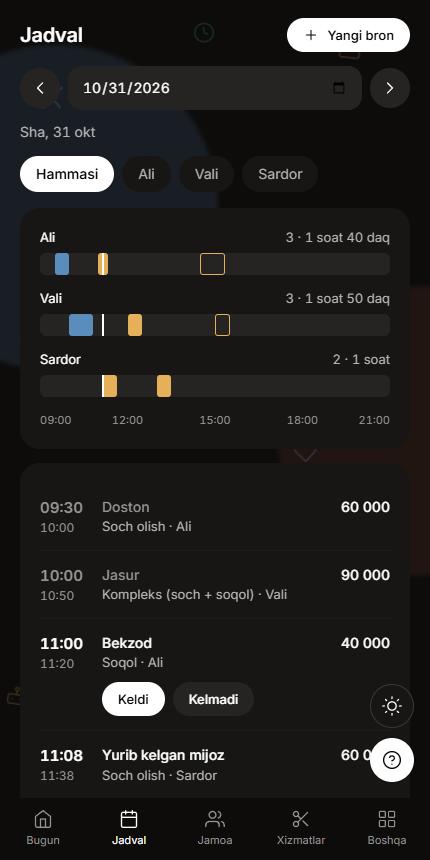This screenshot has width=430, height=860.
Task: Open Jamoa team icon
Action: (x=214, y=819)
